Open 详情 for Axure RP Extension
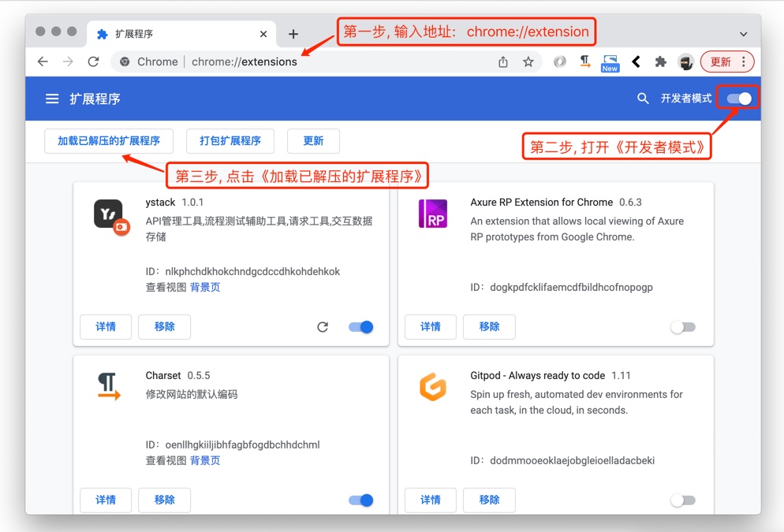The height and width of the screenshot is (532, 784). point(431,327)
